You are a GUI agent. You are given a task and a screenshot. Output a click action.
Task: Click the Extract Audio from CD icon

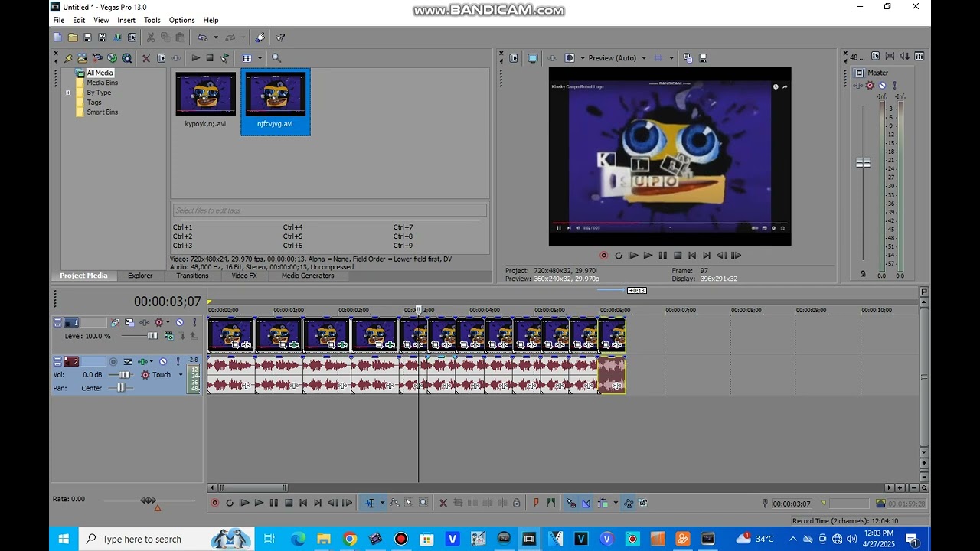coord(112,58)
